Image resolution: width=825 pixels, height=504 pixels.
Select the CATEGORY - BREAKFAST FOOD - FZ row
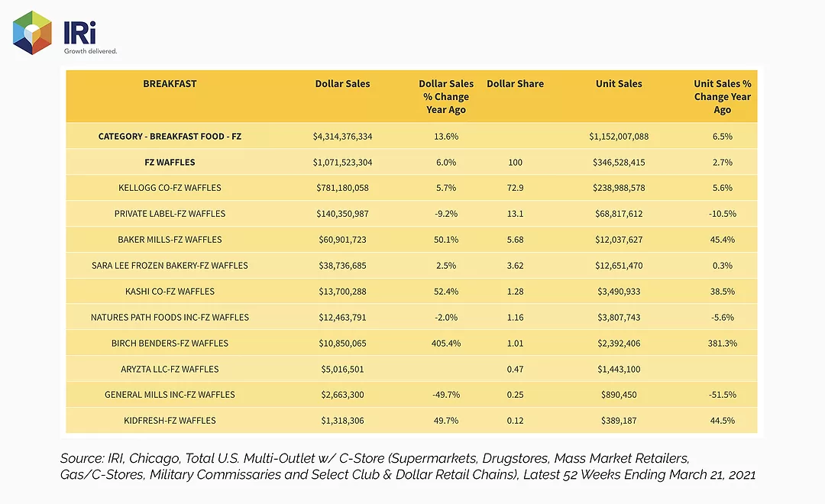(x=412, y=136)
